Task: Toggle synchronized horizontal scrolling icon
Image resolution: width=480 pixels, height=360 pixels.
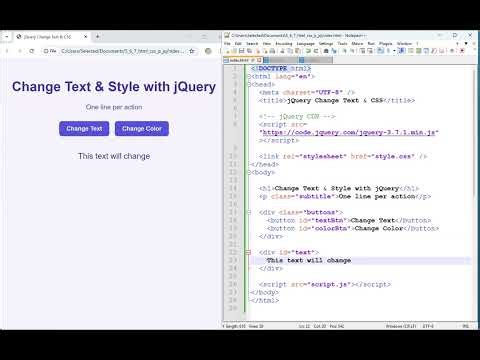Action: (370, 51)
